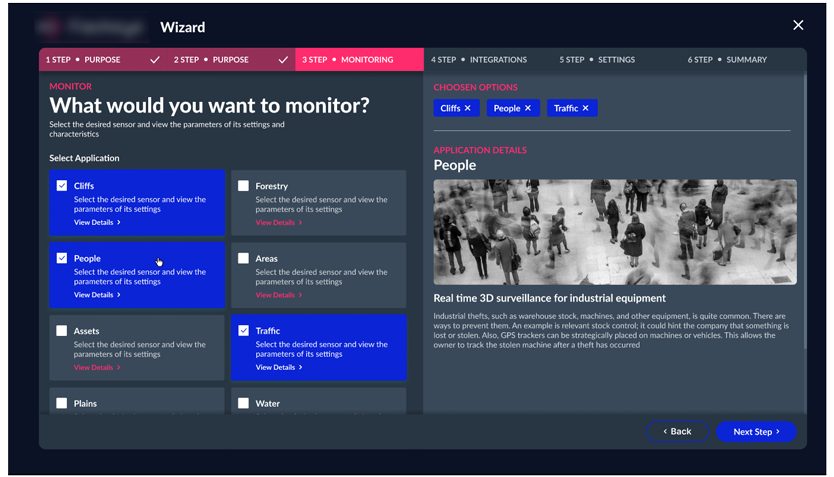The height and width of the screenshot is (477, 834).
Task: Click the checkmark on the 2 Step Purpose tab
Action: [x=283, y=60]
